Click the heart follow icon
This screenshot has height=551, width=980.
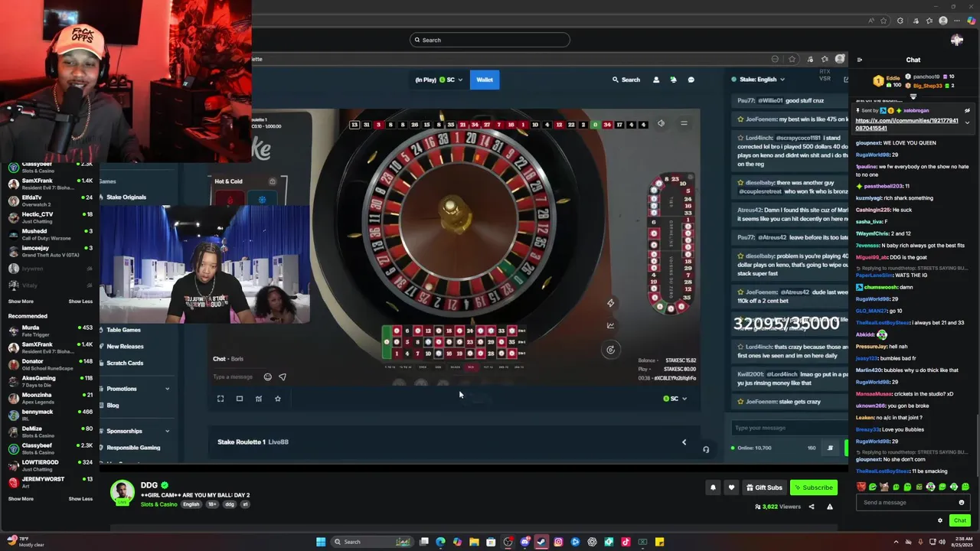[731, 487]
